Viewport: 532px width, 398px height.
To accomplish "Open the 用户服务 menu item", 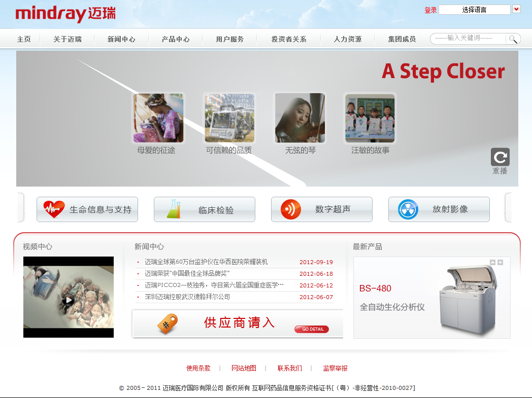I will click(229, 39).
